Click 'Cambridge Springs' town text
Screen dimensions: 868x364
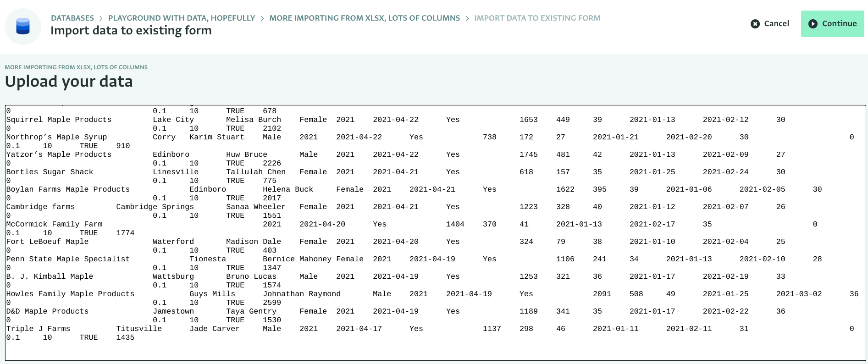pos(155,207)
